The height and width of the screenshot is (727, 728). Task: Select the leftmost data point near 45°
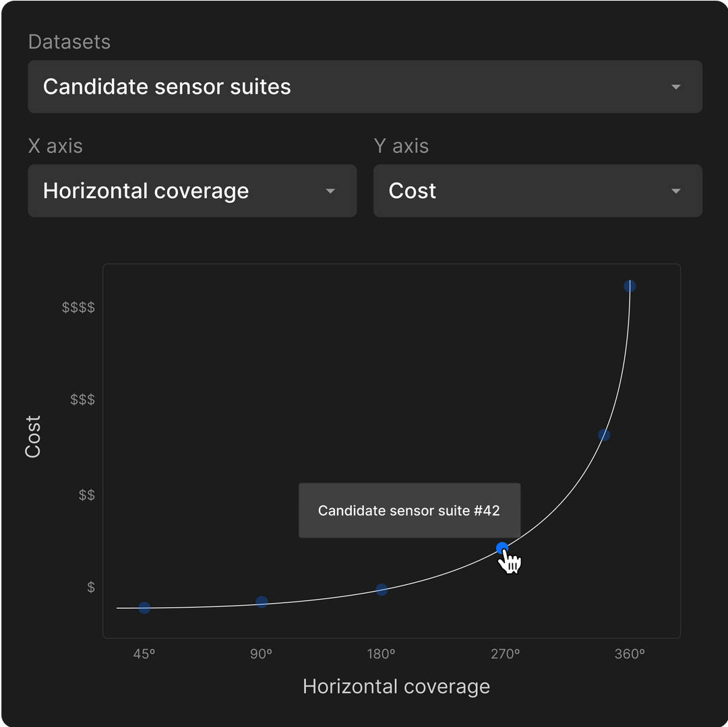[x=144, y=608]
